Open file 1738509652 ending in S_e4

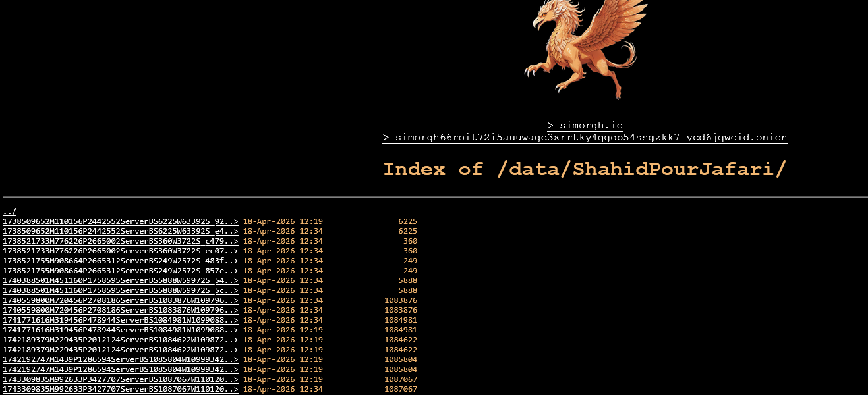(120, 232)
